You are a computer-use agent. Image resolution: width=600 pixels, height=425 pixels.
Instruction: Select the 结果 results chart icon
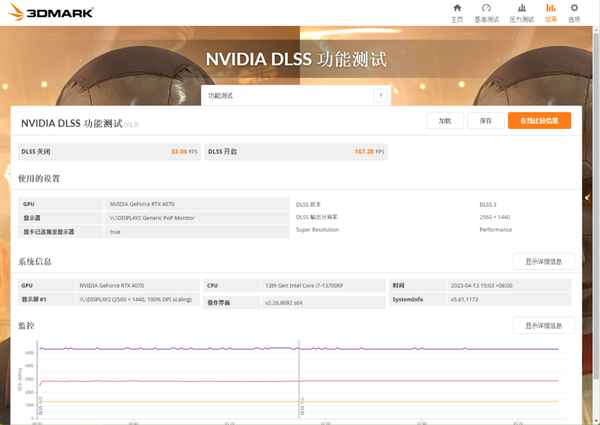point(551,12)
